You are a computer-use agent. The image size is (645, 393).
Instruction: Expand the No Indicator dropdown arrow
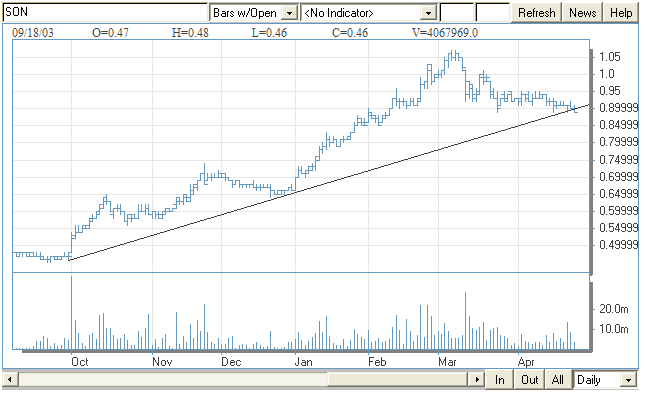428,13
